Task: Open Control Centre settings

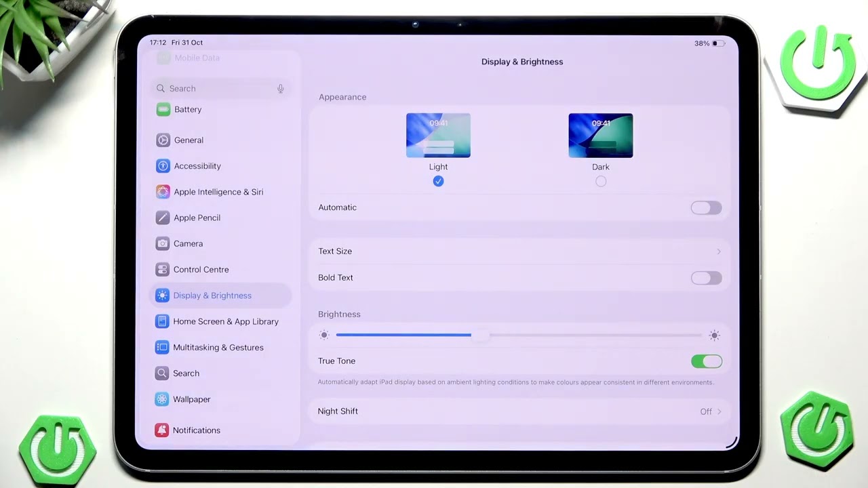Action: [221, 270]
